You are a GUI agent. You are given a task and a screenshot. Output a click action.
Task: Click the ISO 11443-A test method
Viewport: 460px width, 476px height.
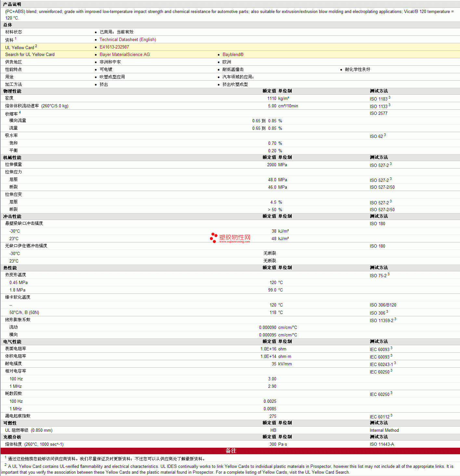point(382,444)
